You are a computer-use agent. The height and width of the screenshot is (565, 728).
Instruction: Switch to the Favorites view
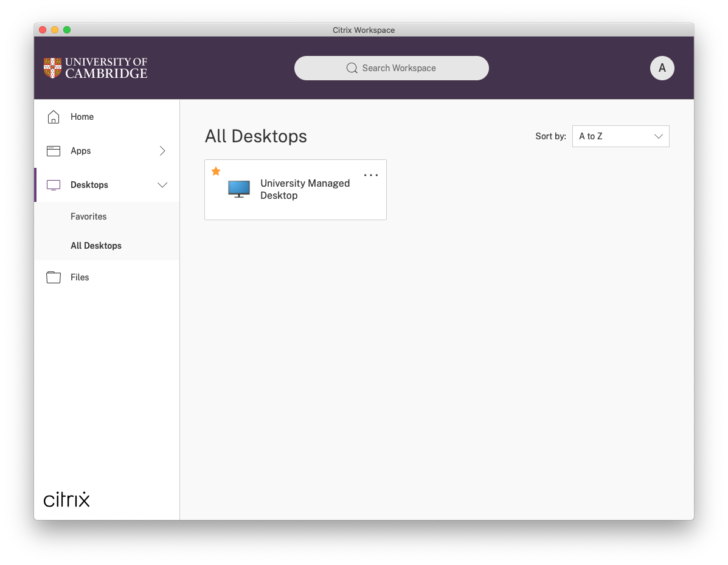[88, 216]
